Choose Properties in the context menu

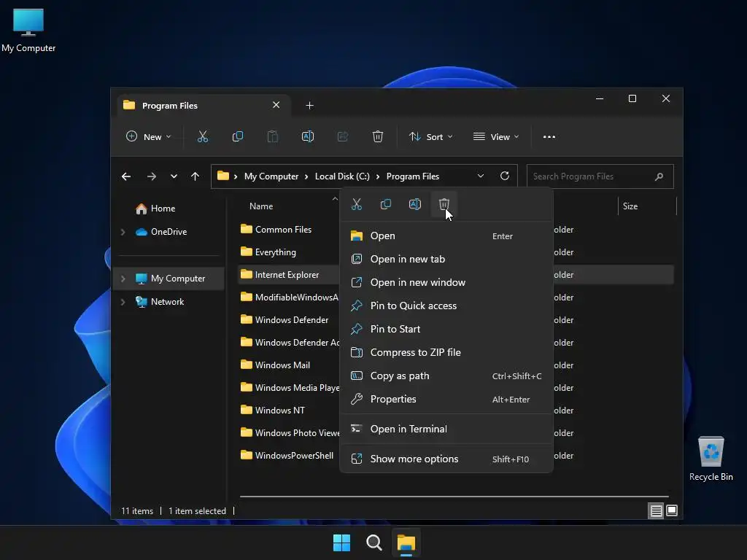pos(446,399)
